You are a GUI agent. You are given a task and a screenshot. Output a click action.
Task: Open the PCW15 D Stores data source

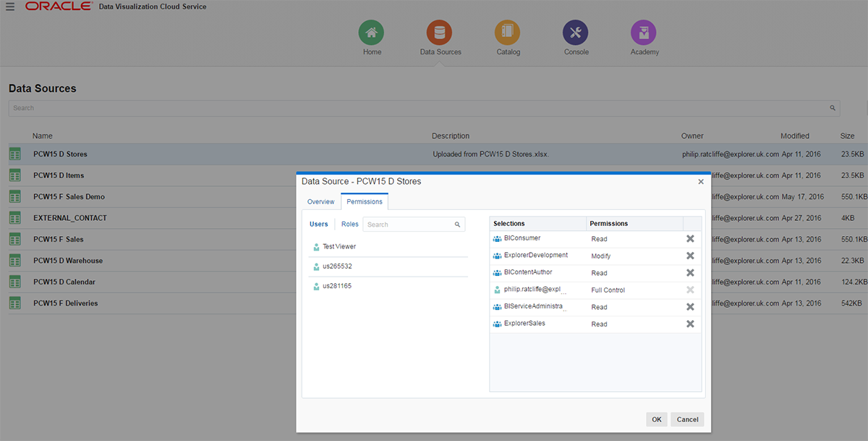[x=60, y=154]
